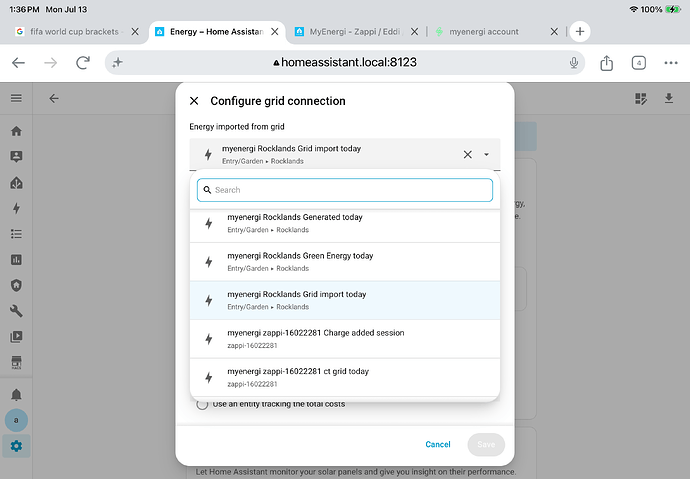Click the Cancel button
Image resolution: width=690 pixels, height=479 pixels.
[x=438, y=444]
